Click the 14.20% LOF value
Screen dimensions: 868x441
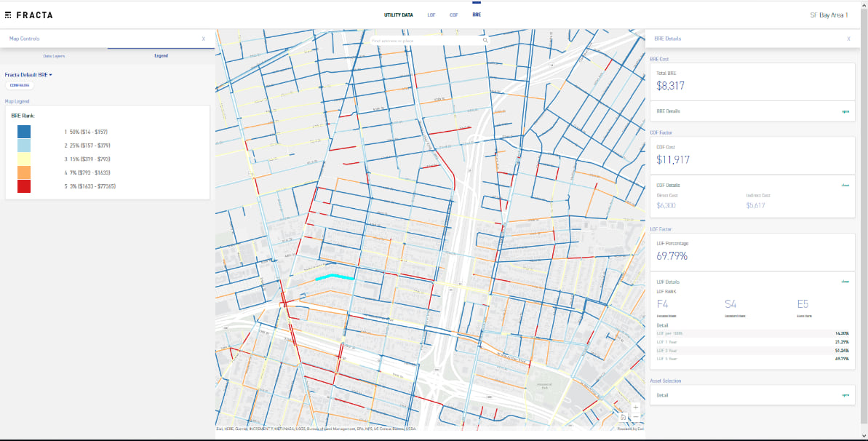point(842,333)
